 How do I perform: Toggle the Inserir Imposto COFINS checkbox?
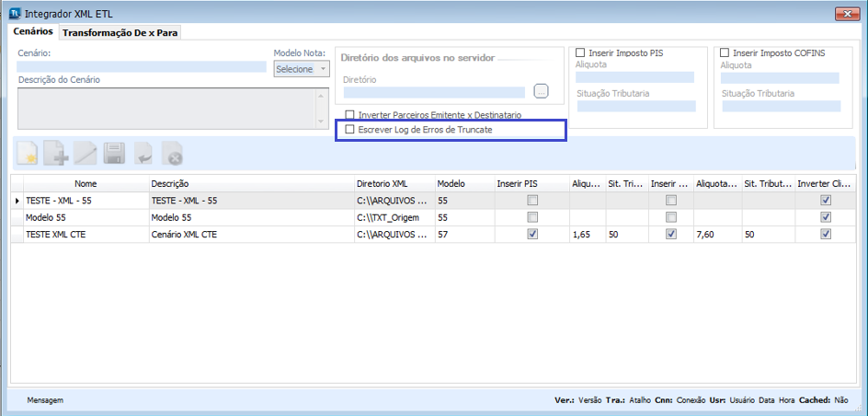pos(725,53)
